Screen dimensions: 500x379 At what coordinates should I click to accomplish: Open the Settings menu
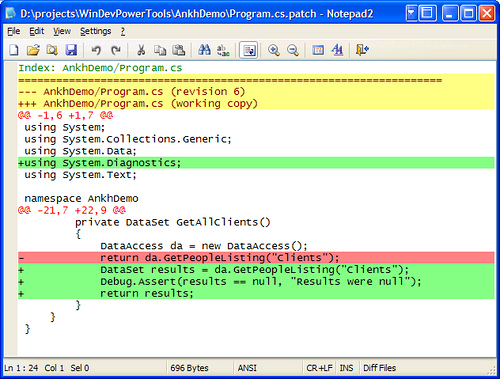(95, 31)
